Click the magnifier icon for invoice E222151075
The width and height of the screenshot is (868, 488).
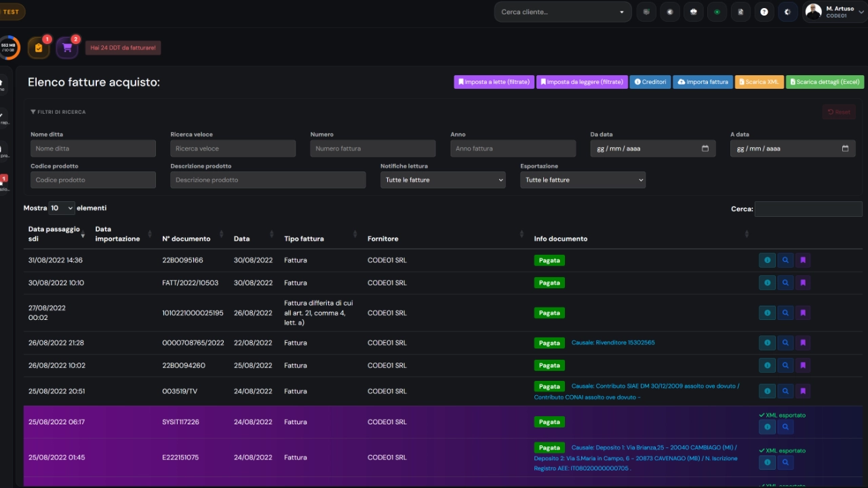pos(785,462)
